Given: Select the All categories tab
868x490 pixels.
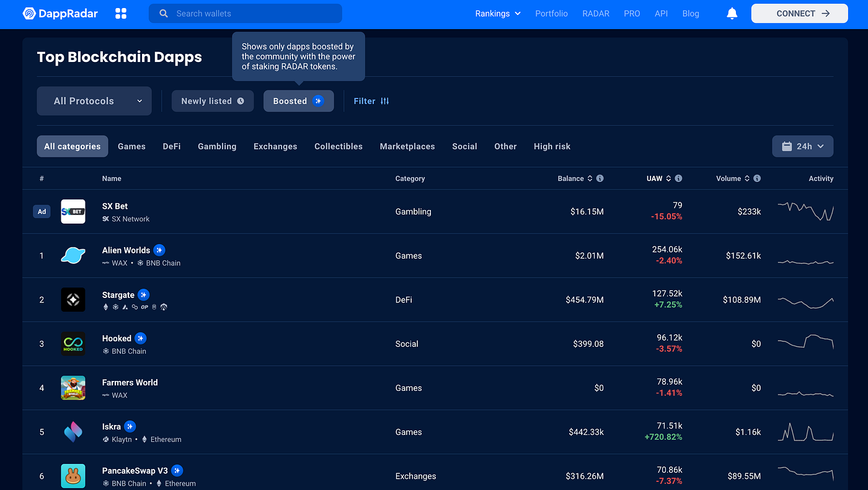Looking at the screenshot, I should click(73, 146).
